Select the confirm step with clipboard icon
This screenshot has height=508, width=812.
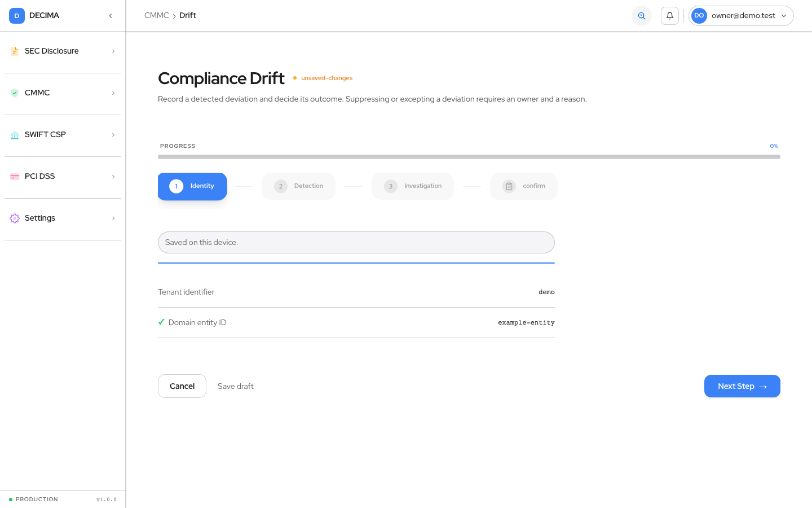point(524,186)
